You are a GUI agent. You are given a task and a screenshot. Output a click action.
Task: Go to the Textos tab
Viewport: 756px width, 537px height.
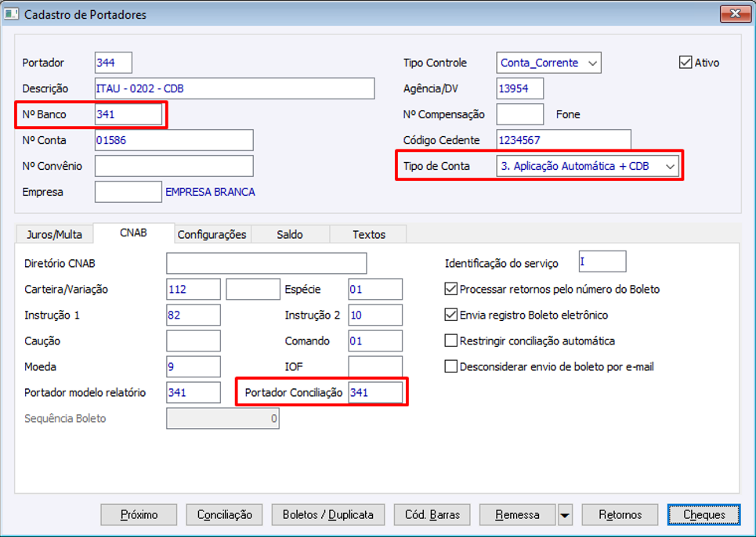click(x=368, y=234)
